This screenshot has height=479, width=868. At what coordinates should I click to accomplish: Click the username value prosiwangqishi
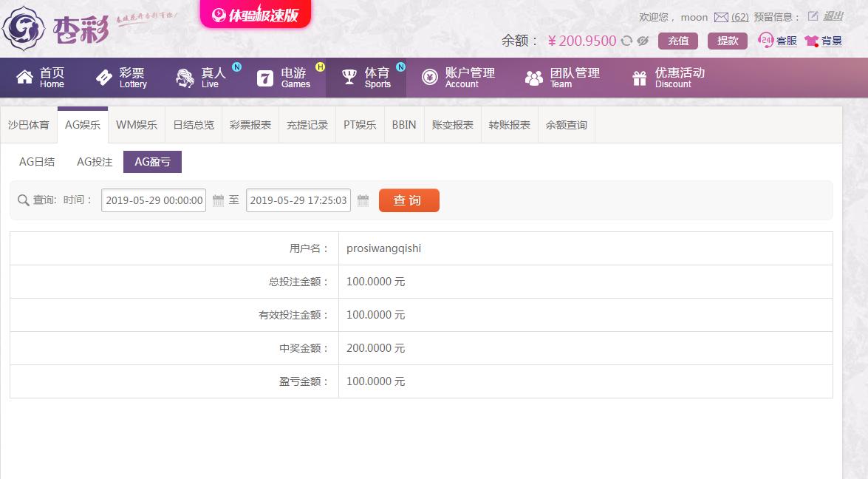pyautogui.click(x=383, y=248)
